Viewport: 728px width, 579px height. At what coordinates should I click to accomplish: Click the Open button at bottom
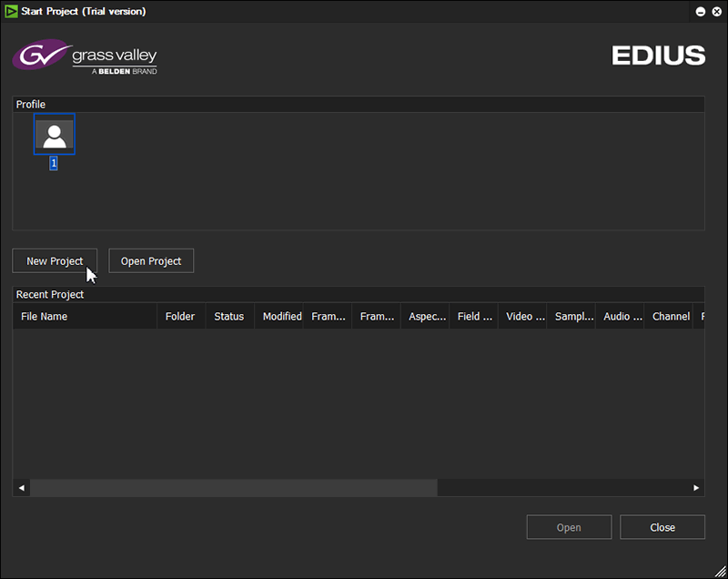coord(569,527)
